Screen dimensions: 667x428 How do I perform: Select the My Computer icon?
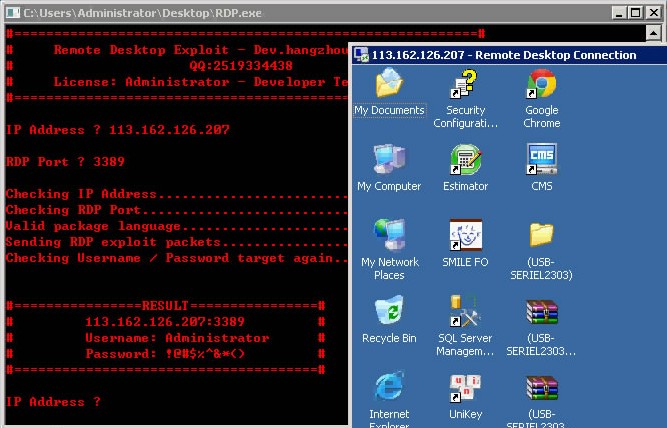pos(389,160)
